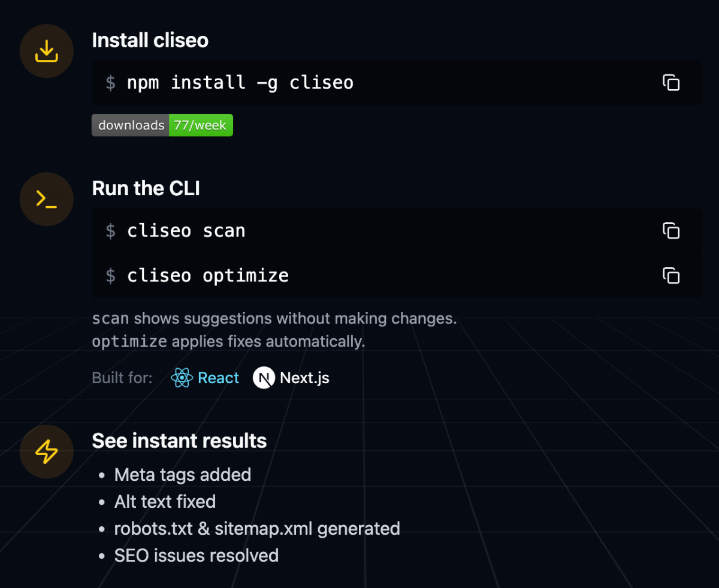Click the lightning bolt step icon

(47, 452)
